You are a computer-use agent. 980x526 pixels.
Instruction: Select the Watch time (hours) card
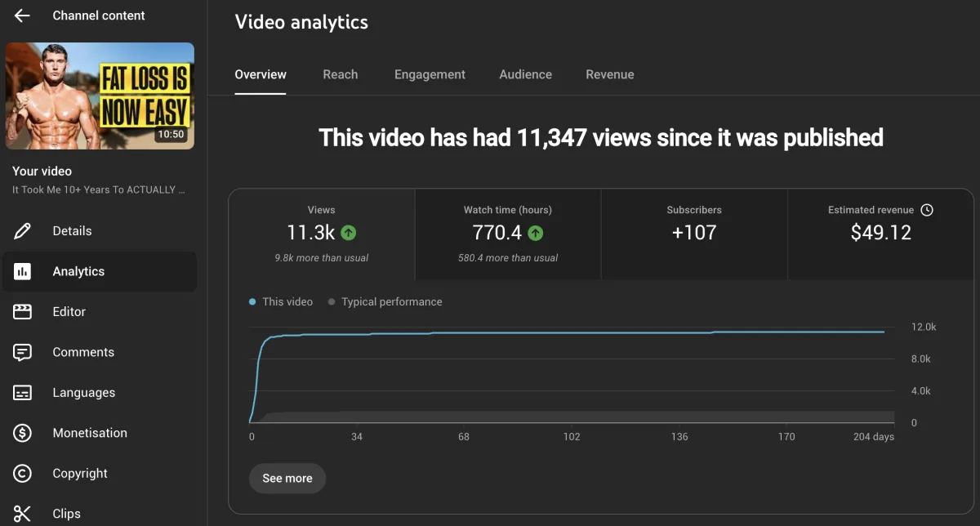[508, 235]
